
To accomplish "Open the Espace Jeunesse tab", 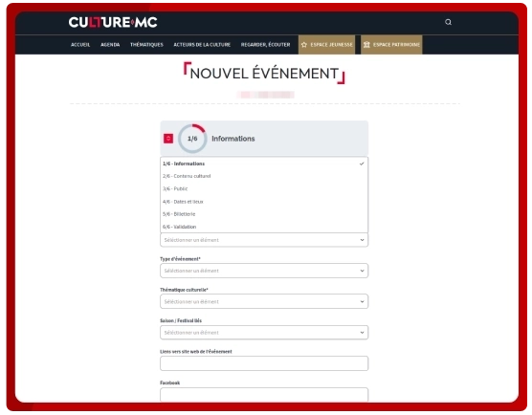I will click(x=326, y=45).
